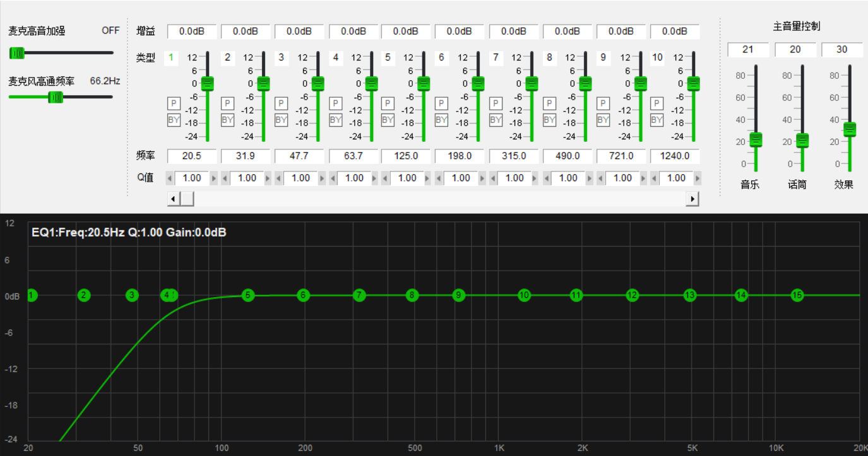
Task: Select EQ node 2 on graph
Action: (x=84, y=295)
